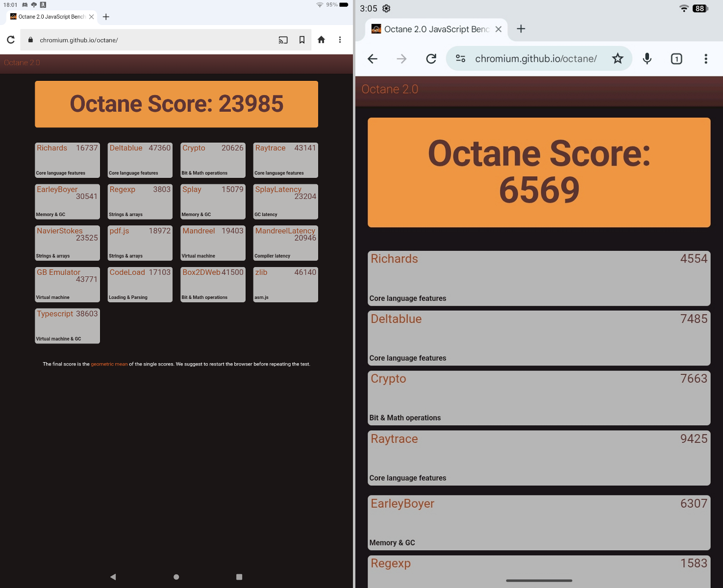Open Richards 16737 result box

tap(68, 160)
